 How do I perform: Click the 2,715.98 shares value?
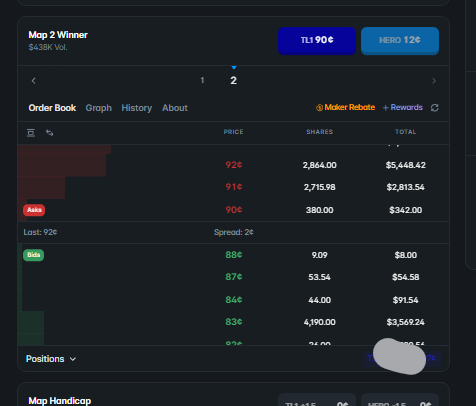coord(320,187)
